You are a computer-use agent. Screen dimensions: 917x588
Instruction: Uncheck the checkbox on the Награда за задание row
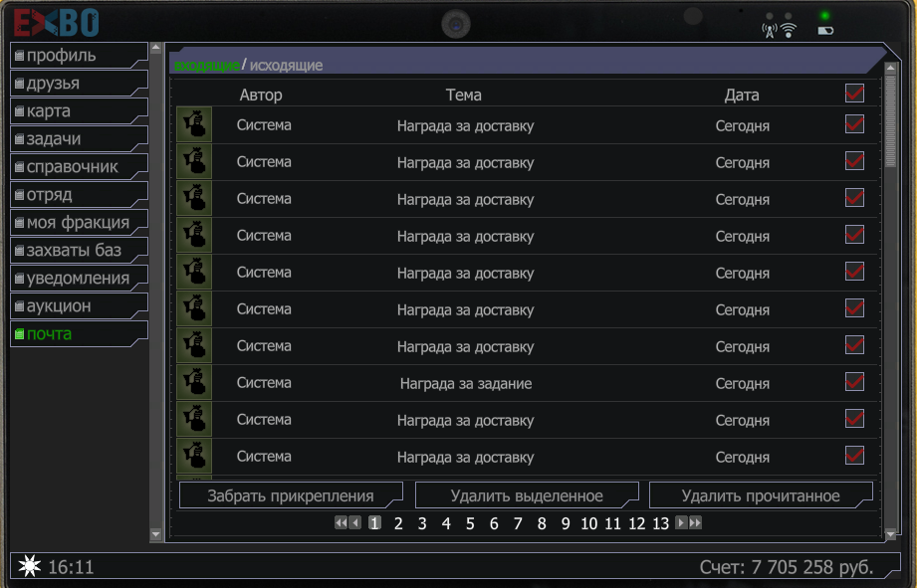[x=854, y=382]
